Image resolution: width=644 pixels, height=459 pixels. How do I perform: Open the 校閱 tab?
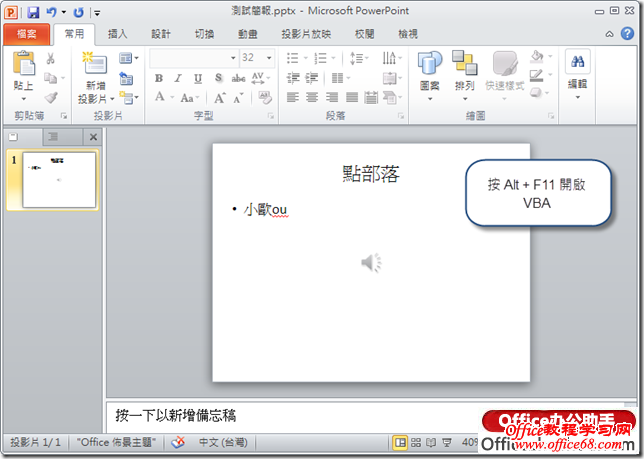(364, 34)
